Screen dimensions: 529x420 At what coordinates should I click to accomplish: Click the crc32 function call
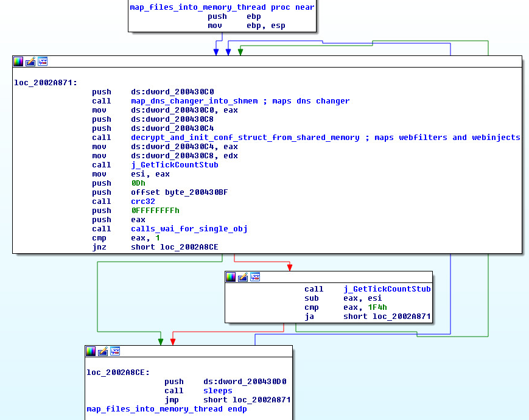pyautogui.click(x=143, y=201)
